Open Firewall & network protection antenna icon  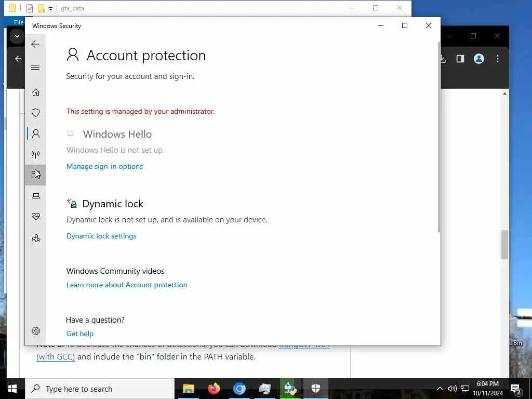[x=36, y=154]
